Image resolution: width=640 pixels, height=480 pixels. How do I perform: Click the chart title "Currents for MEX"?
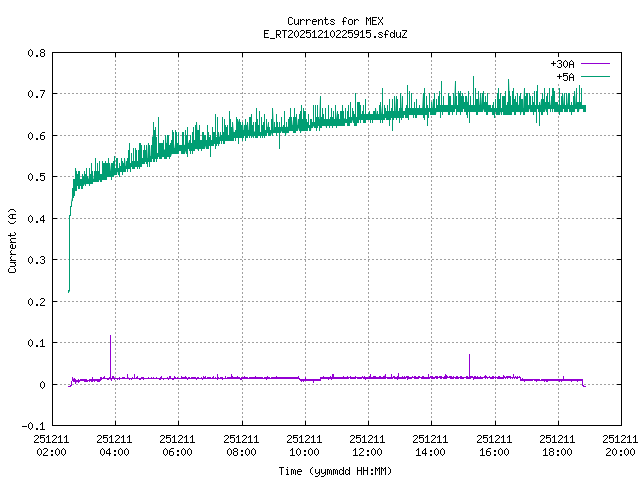(x=335, y=21)
